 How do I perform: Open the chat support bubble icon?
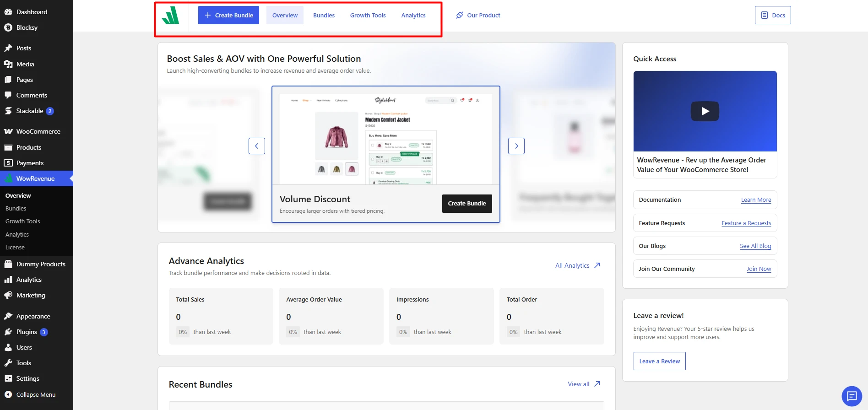pyautogui.click(x=852, y=396)
